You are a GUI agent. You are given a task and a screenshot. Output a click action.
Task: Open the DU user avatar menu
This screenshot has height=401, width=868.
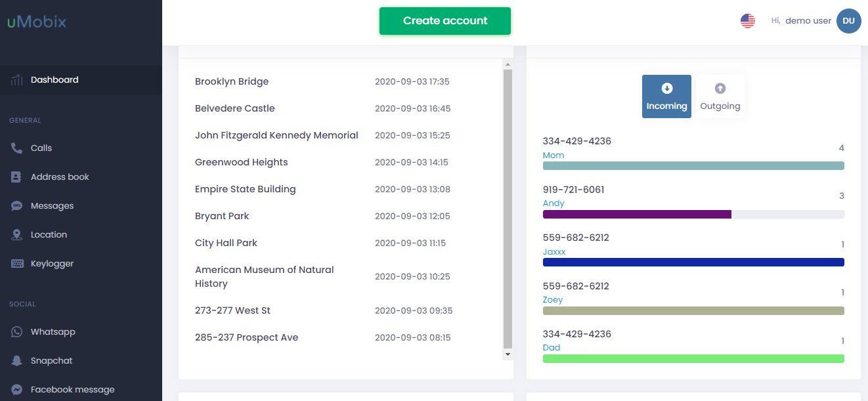pyautogui.click(x=848, y=21)
